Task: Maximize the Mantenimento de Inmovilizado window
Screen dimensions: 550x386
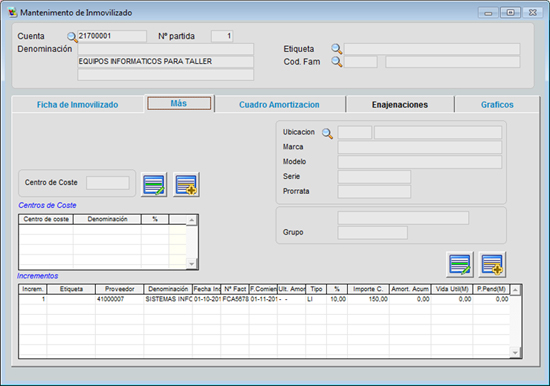Action: 510,13
